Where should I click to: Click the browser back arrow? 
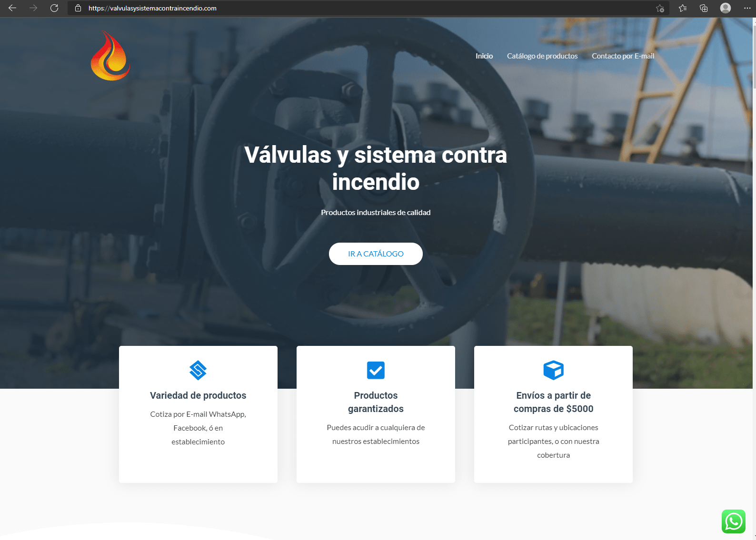(x=12, y=8)
